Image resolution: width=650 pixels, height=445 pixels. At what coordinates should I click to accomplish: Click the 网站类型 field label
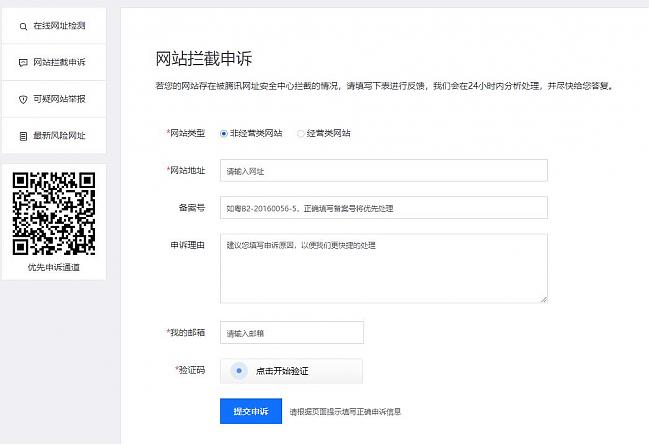click(186, 133)
